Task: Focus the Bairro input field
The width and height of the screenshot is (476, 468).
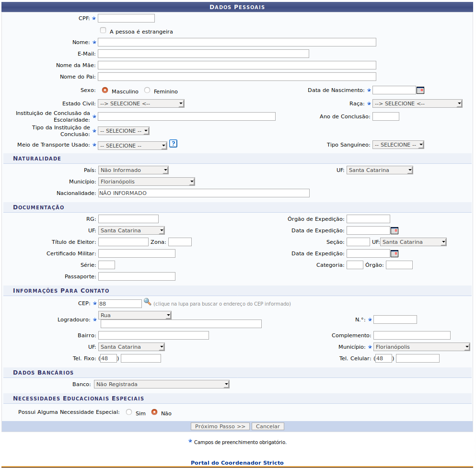Action: (x=153, y=335)
